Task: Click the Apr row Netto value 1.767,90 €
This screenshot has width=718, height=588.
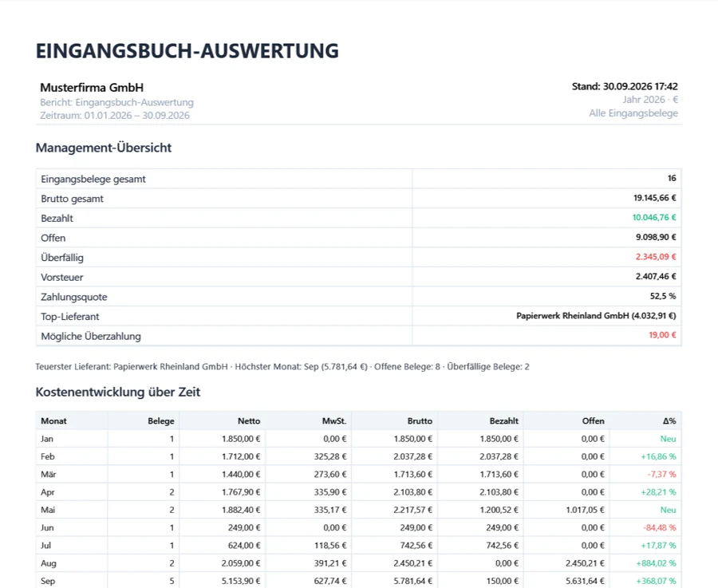Action: tap(241, 492)
